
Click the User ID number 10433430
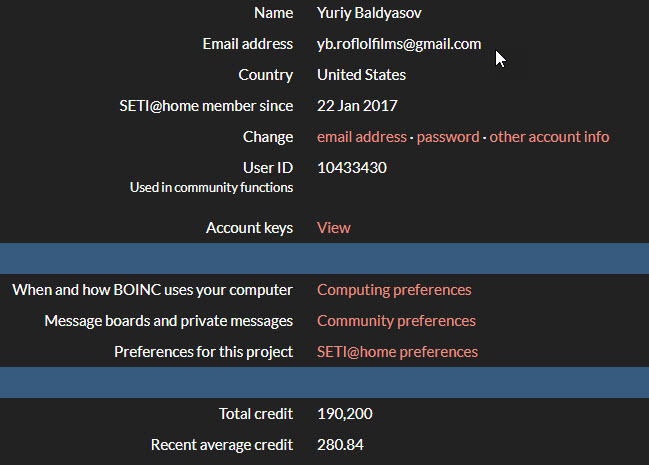352,168
